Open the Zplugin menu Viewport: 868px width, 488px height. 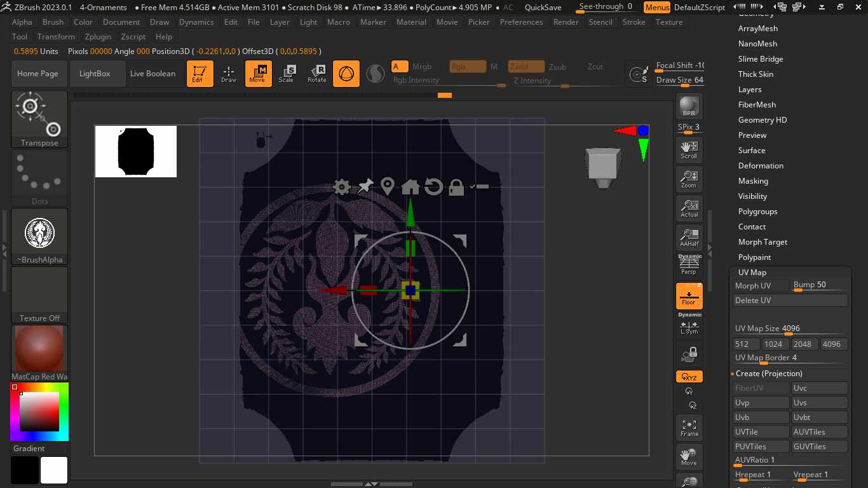click(x=98, y=37)
